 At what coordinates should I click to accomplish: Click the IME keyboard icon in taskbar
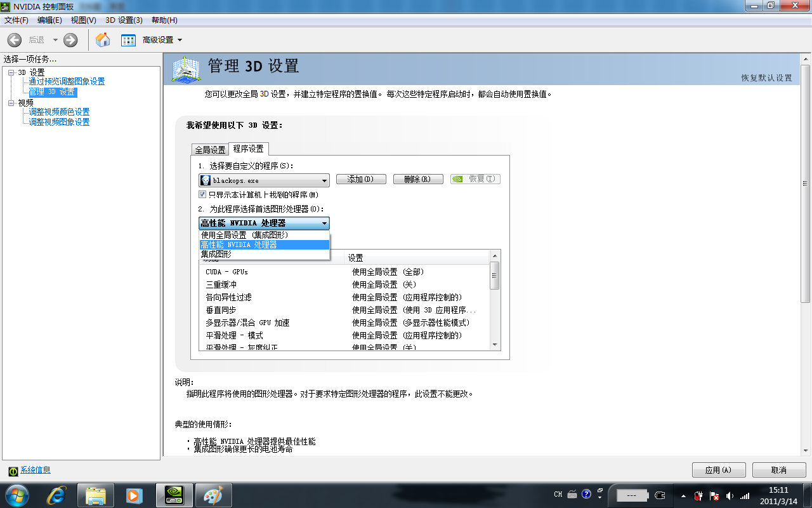point(572,495)
